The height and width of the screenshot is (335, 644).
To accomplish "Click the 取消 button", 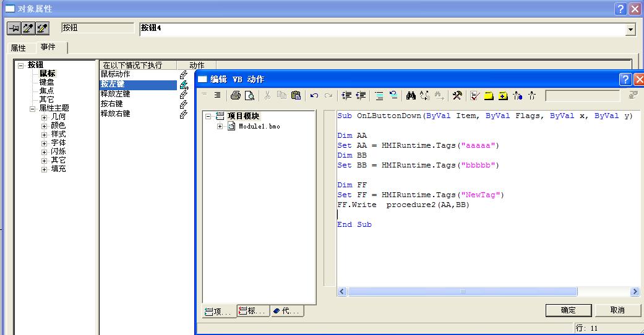I will tap(617, 310).
